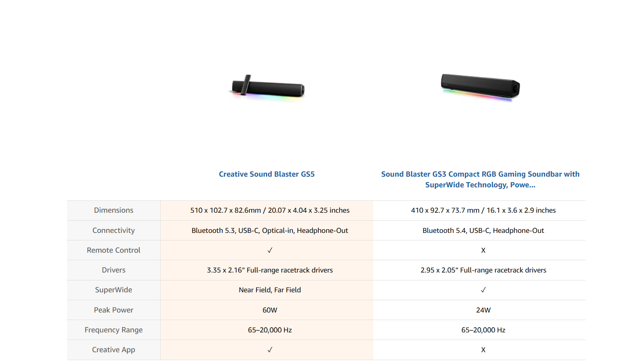Click the 3.35 x 2.16" drivers cell
The height and width of the screenshot is (364, 635).
pos(270,270)
